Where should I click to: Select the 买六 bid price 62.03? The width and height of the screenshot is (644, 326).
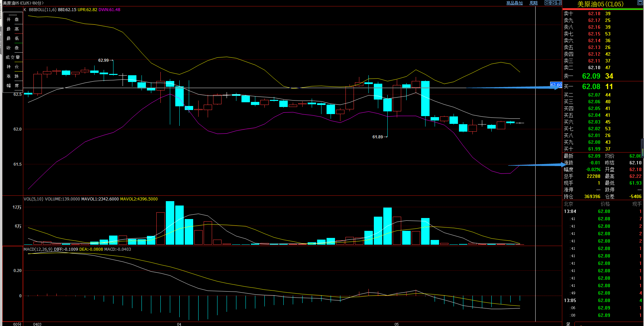(x=594, y=122)
